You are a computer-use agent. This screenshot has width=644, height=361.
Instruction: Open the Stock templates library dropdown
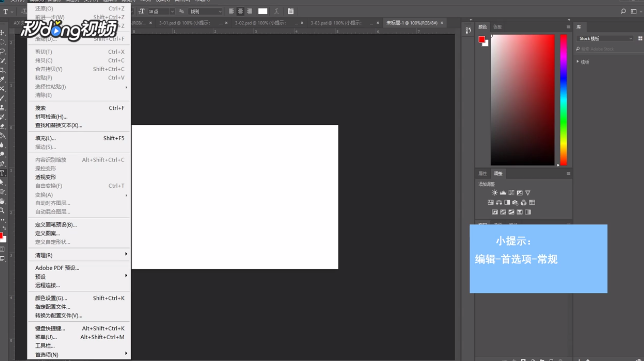coord(605,38)
